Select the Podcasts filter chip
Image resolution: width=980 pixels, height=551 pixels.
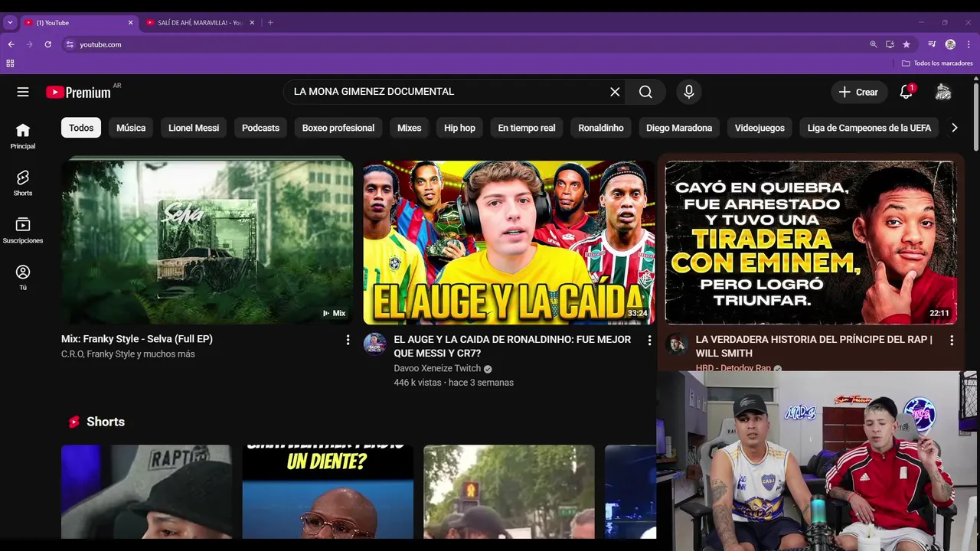tap(260, 128)
